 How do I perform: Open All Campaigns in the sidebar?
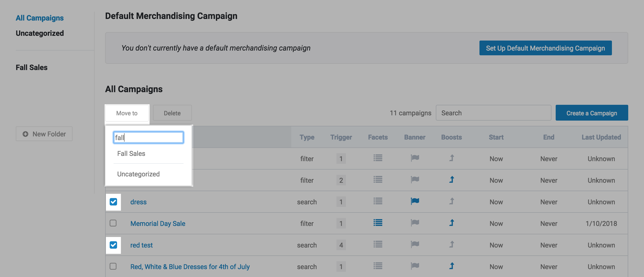tap(40, 18)
